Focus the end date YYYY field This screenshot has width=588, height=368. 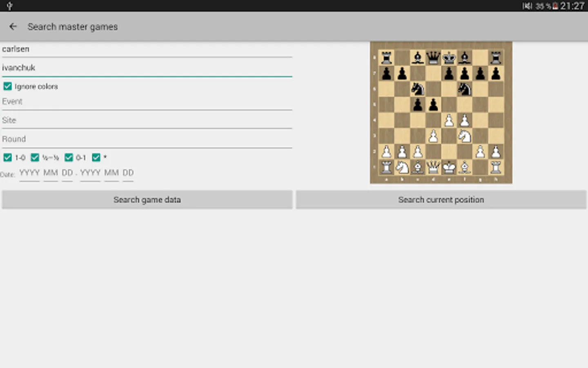(x=90, y=173)
